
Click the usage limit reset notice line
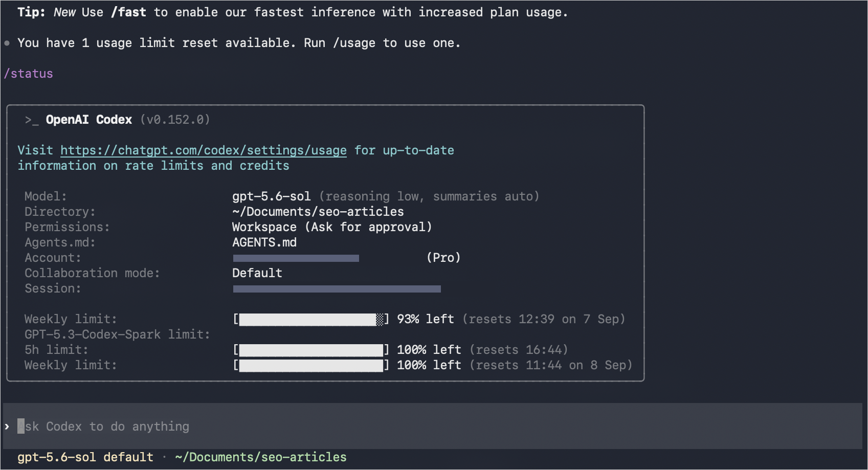(x=239, y=43)
